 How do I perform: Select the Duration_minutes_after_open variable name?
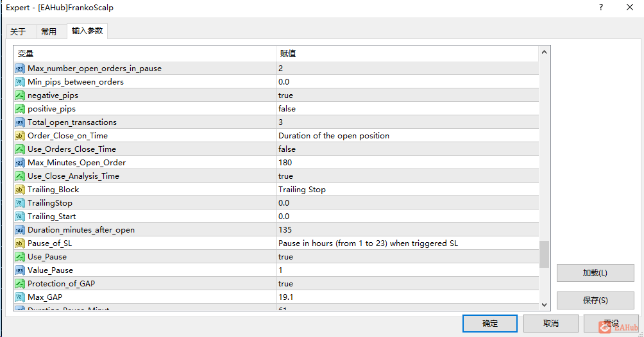click(81, 230)
